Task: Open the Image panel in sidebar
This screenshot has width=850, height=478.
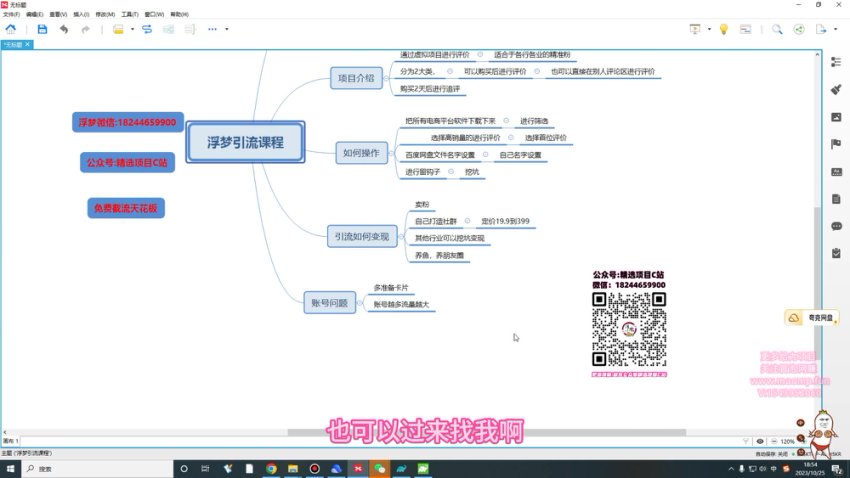Action: pos(836,117)
